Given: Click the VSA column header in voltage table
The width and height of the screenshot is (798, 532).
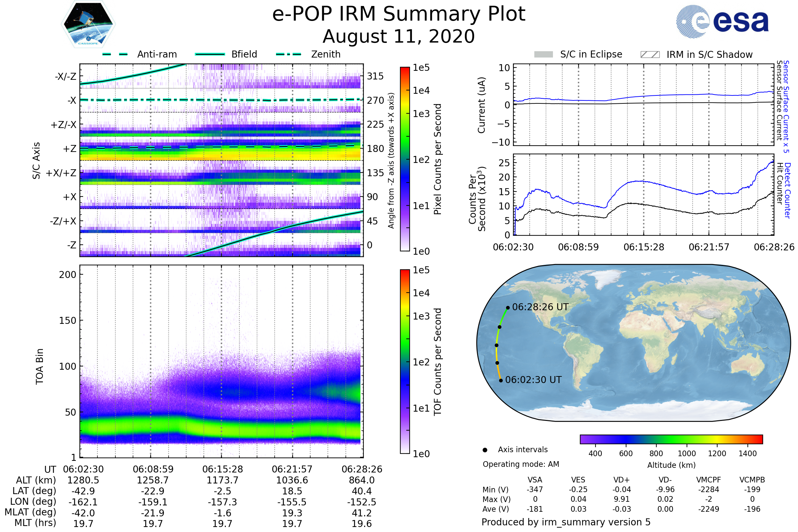Looking at the screenshot, I should [x=535, y=480].
